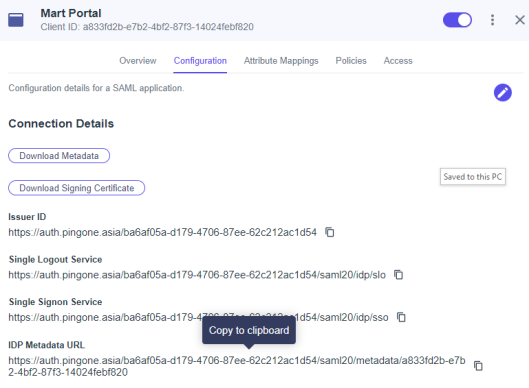
Task: Open the Access tab
Action: (398, 61)
